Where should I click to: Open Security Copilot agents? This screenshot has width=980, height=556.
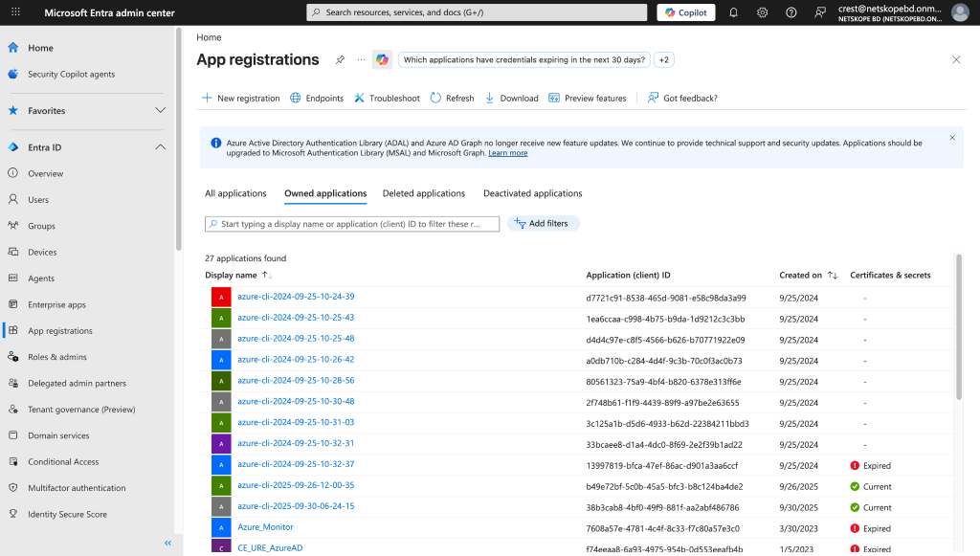tap(71, 75)
